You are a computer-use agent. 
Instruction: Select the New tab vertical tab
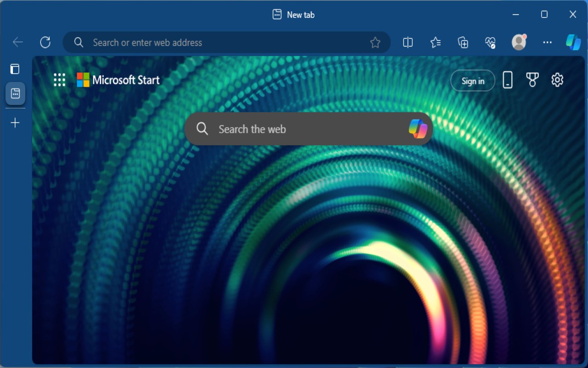click(x=15, y=94)
